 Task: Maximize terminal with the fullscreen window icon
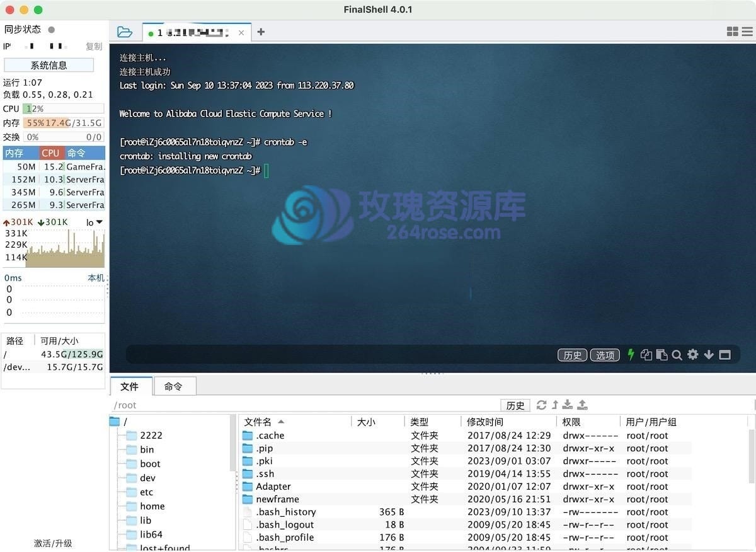coord(725,355)
